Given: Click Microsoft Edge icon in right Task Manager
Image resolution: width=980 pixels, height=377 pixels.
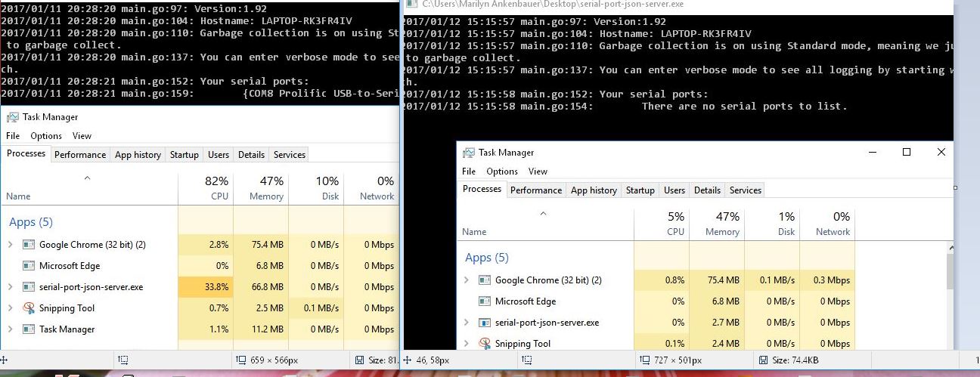Looking at the screenshot, I should [485, 301].
